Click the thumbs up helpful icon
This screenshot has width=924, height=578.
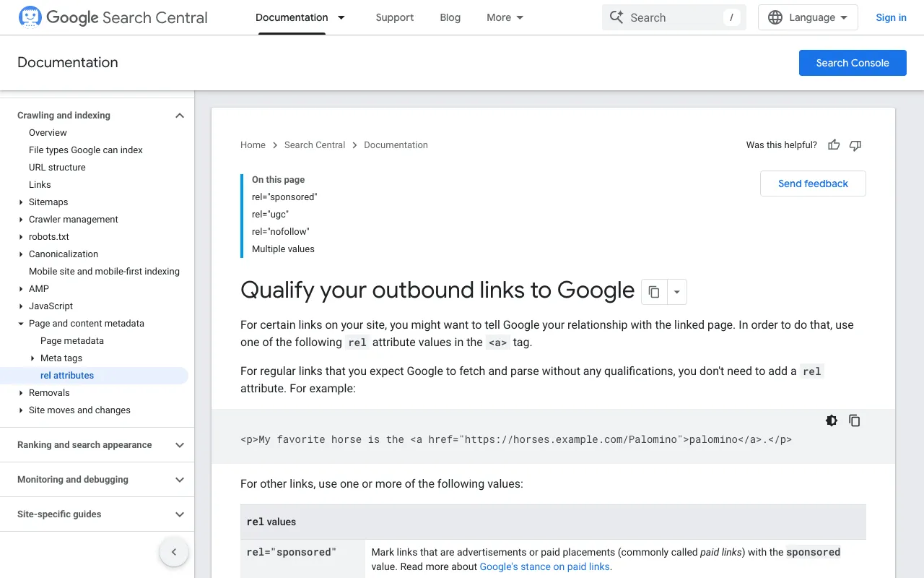834,145
